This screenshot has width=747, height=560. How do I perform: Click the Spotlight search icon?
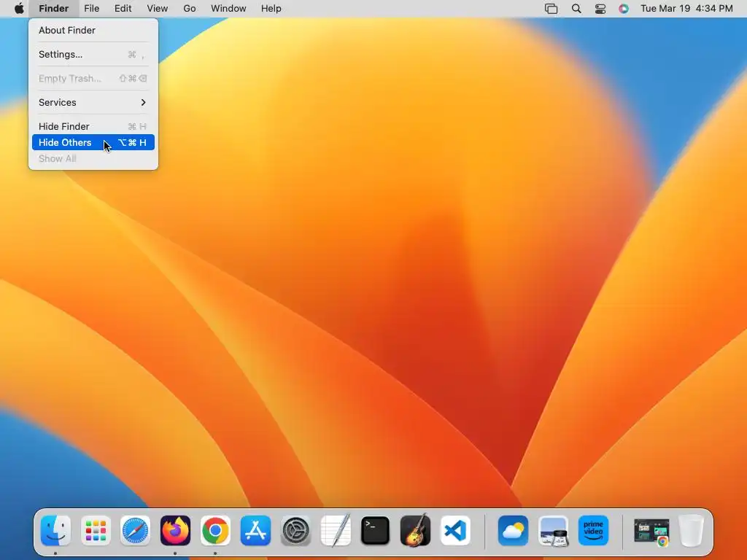point(576,9)
